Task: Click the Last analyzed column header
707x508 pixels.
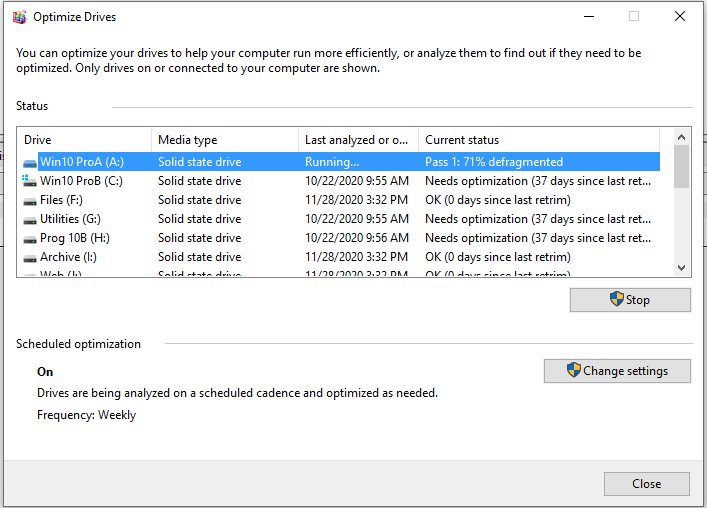Action: tap(357, 140)
